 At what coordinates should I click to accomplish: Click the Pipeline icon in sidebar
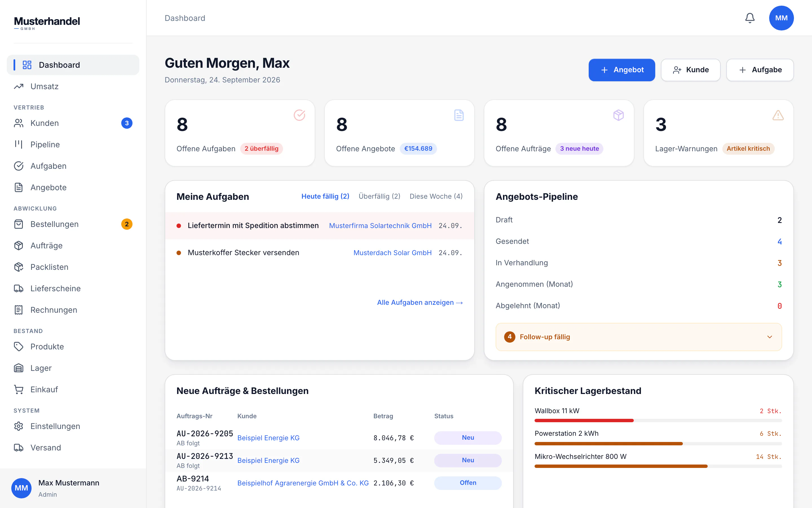point(19,144)
